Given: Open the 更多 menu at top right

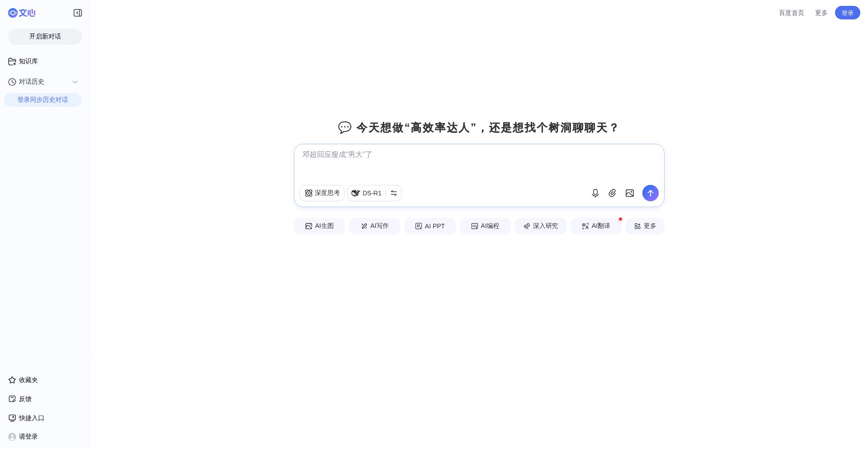Looking at the screenshot, I should 821,13.
